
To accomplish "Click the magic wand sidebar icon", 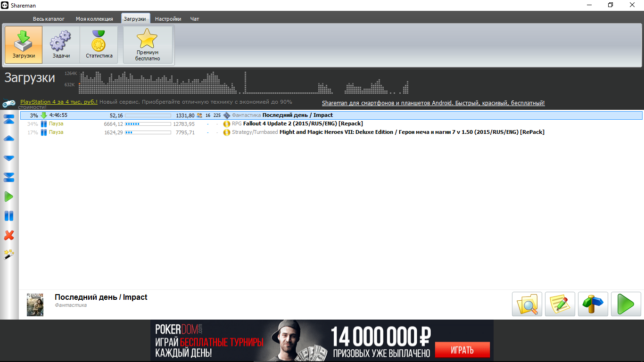I will [x=9, y=255].
